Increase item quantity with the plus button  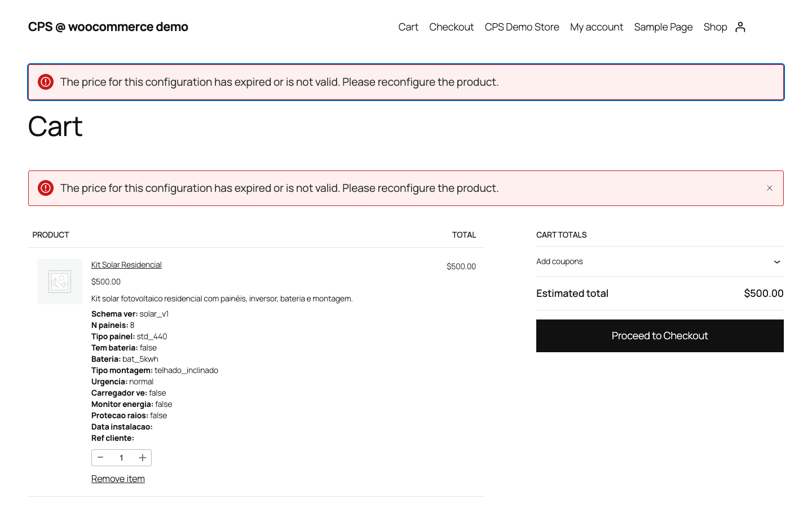click(x=143, y=458)
